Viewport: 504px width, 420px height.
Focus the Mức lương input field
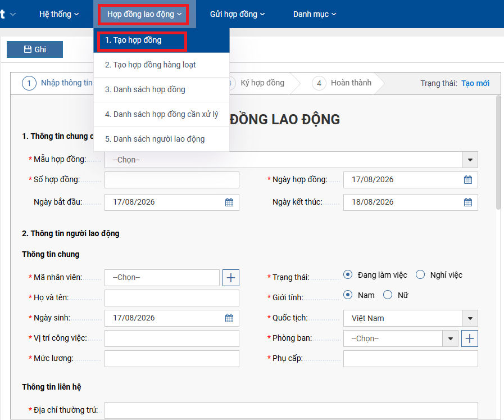coord(171,359)
